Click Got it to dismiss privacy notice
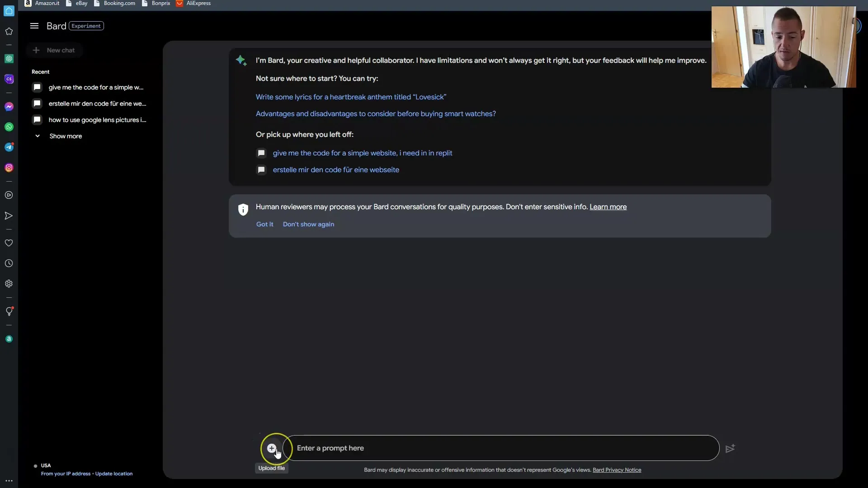This screenshot has height=488, width=868. pos(264,224)
